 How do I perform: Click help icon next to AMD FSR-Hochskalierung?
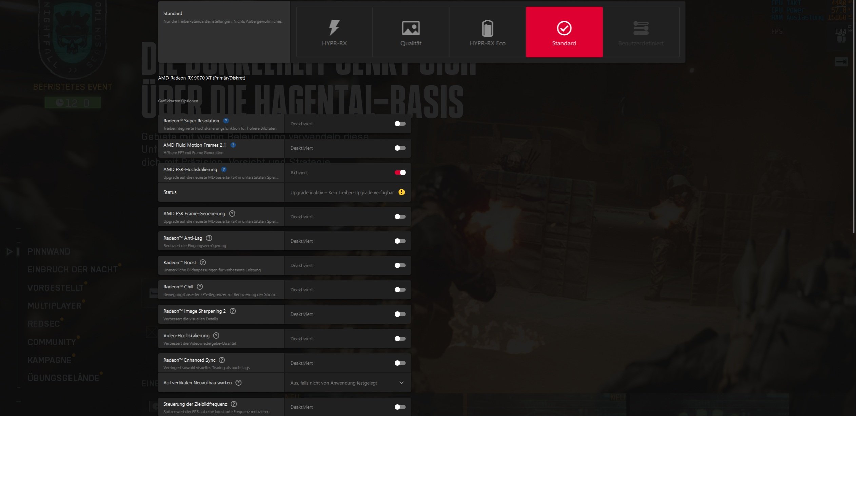224,169
